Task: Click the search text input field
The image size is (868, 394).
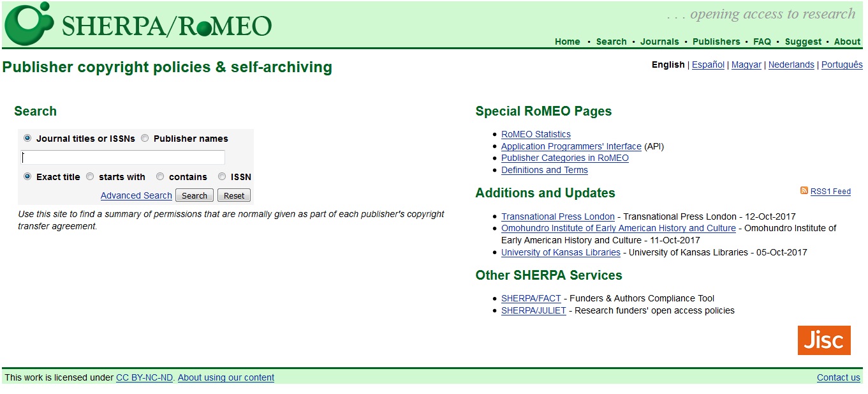Action: click(123, 157)
